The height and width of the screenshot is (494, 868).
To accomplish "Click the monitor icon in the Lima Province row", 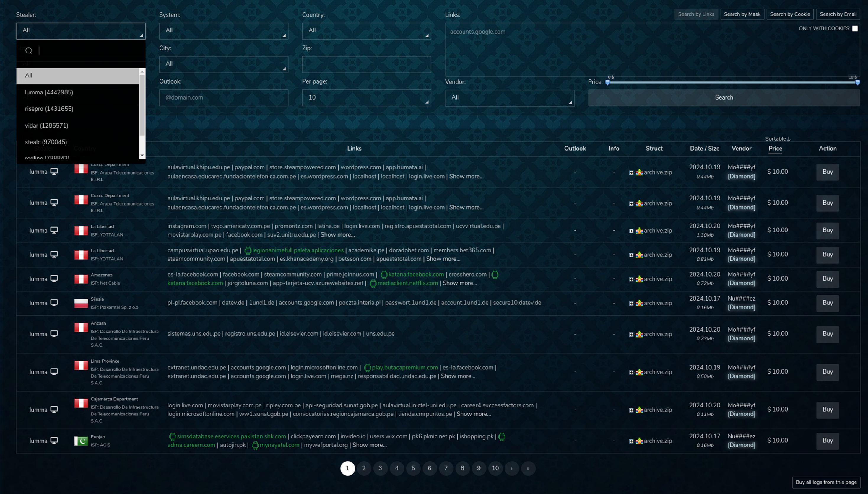I will [x=54, y=371].
